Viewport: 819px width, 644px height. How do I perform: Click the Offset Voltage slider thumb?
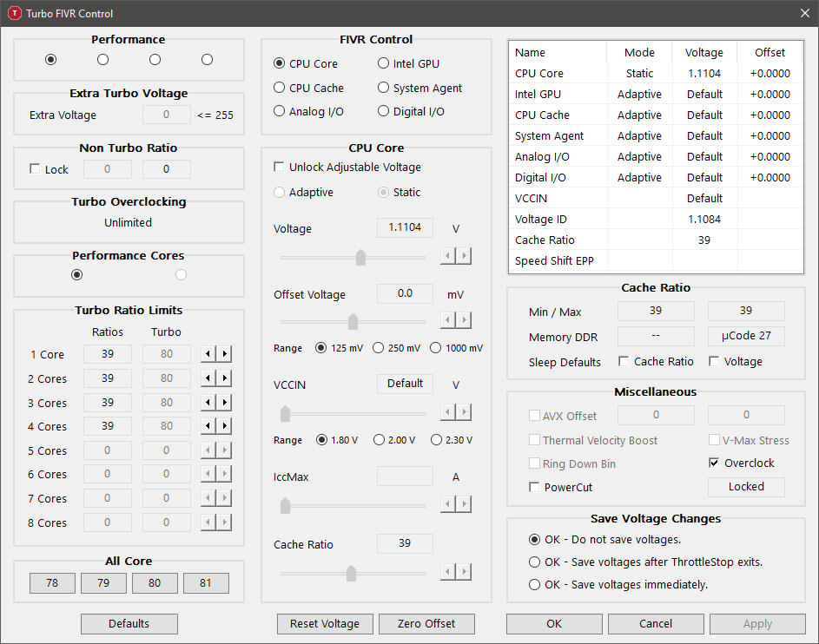point(353,321)
